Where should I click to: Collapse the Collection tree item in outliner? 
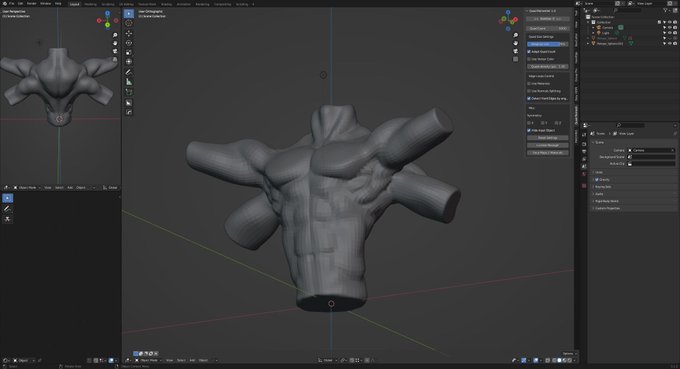coord(589,22)
